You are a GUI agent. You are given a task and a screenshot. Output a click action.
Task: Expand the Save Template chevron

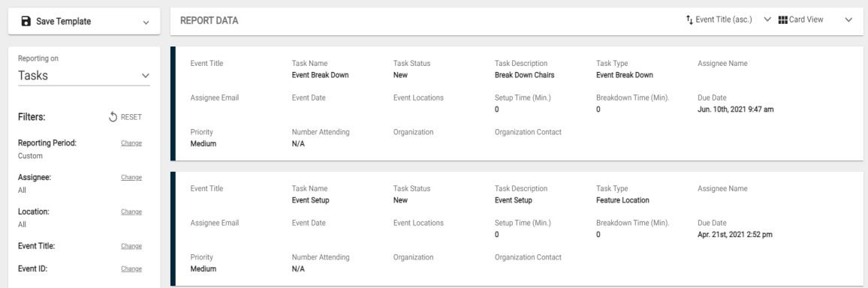146,22
